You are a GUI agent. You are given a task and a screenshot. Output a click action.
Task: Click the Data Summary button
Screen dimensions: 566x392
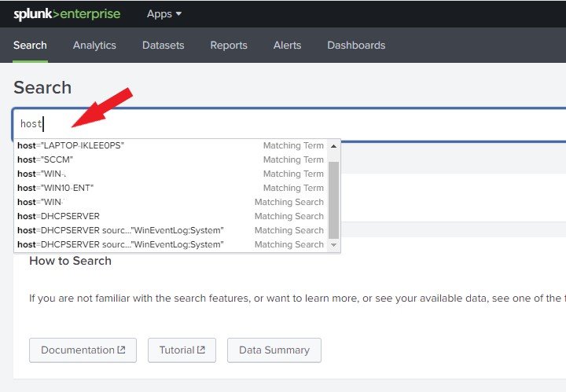[x=274, y=350]
